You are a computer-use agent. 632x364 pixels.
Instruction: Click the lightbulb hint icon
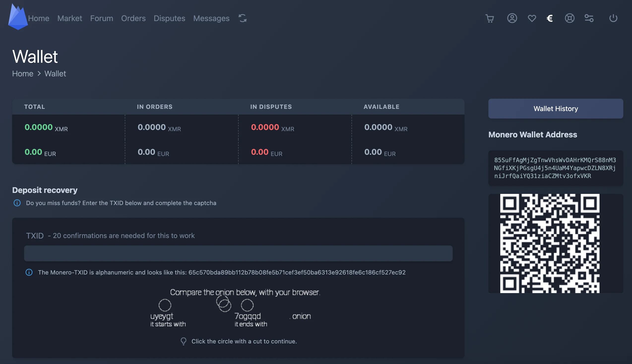[x=184, y=341]
